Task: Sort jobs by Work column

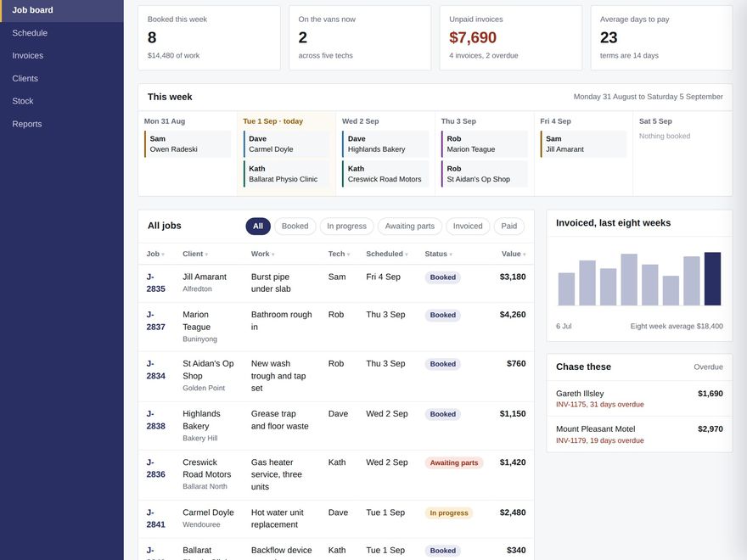Action: click(x=263, y=254)
